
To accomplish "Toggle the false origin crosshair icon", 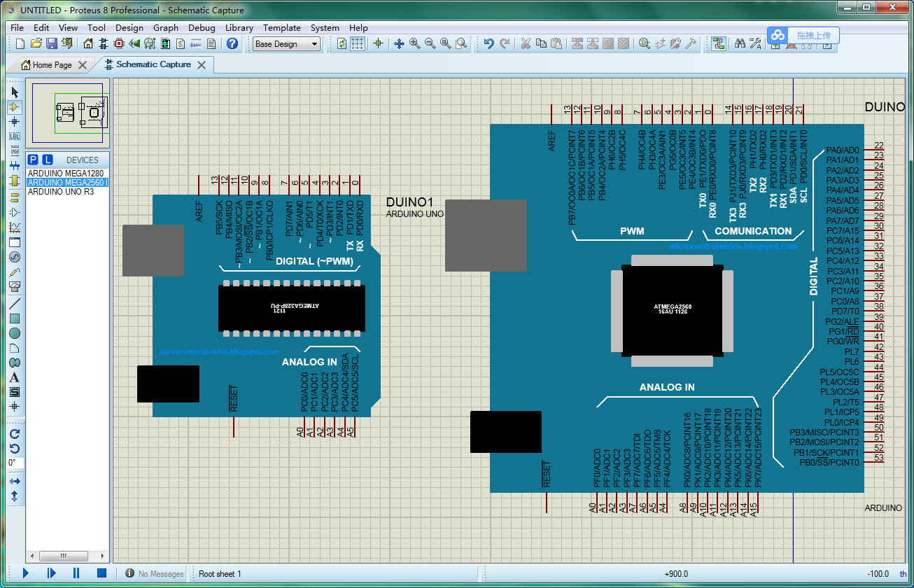I will coord(379,43).
